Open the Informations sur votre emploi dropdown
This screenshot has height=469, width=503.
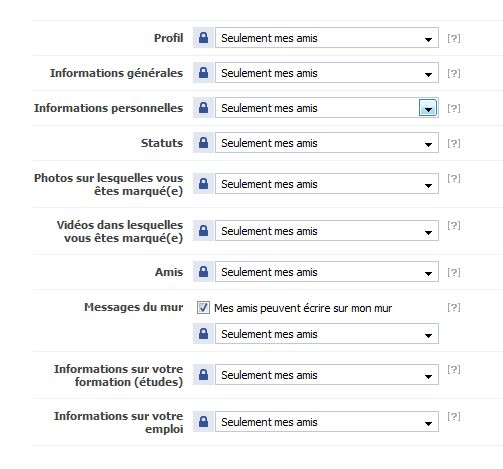(x=327, y=422)
